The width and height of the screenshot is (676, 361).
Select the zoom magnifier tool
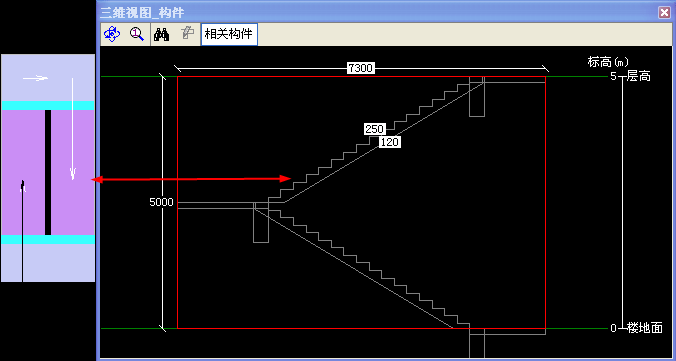pyautogui.click(x=137, y=35)
